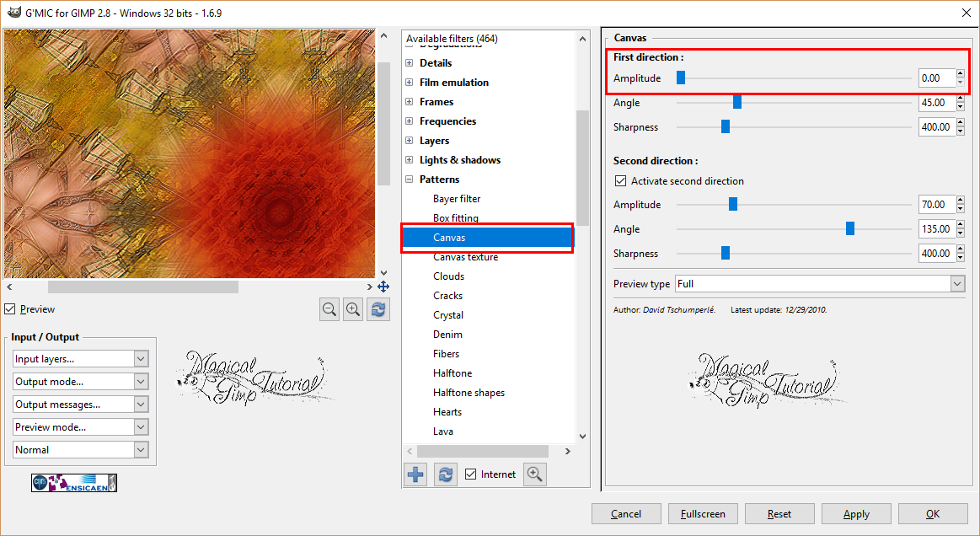
Task: Toggle the Preview checkbox
Action: coord(11,309)
